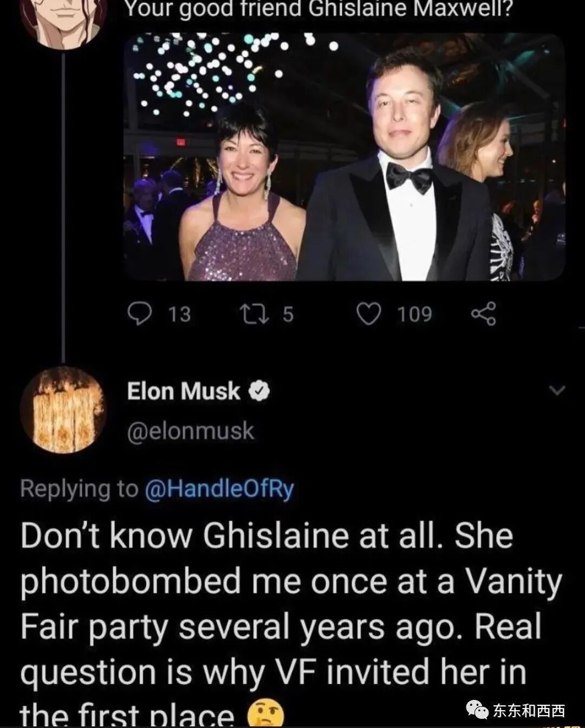Image resolution: width=585 pixels, height=728 pixels.
Task: Open the attached party photo
Action: [344, 157]
